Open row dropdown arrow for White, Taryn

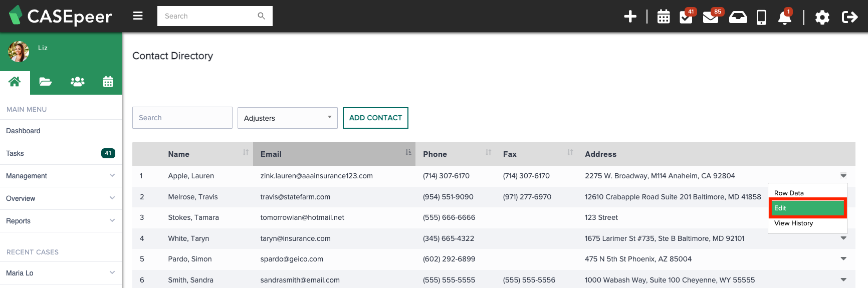(843, 238)
